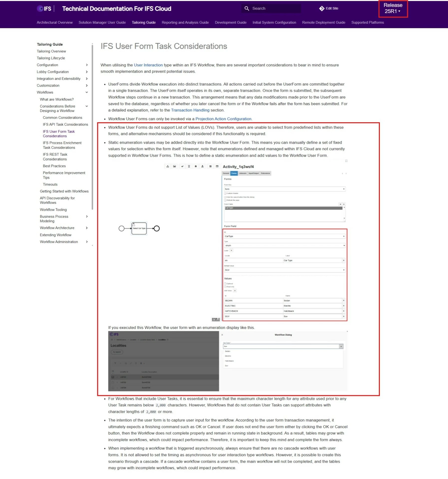Open API Discoverability for Workflows

pos(57,200)
